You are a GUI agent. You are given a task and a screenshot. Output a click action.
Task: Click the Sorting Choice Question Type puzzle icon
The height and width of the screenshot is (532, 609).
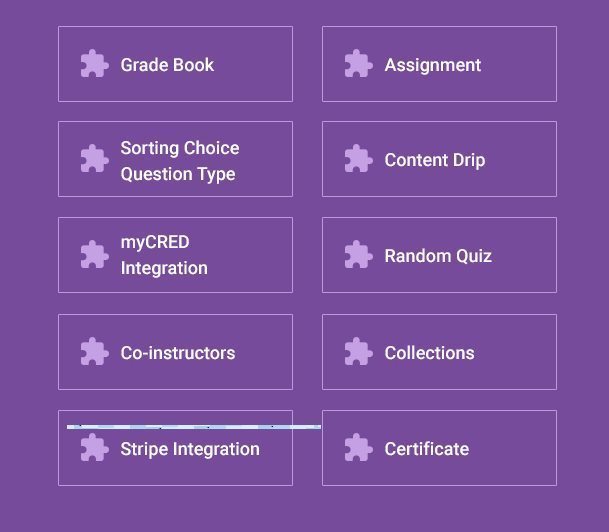coord(94,159)
